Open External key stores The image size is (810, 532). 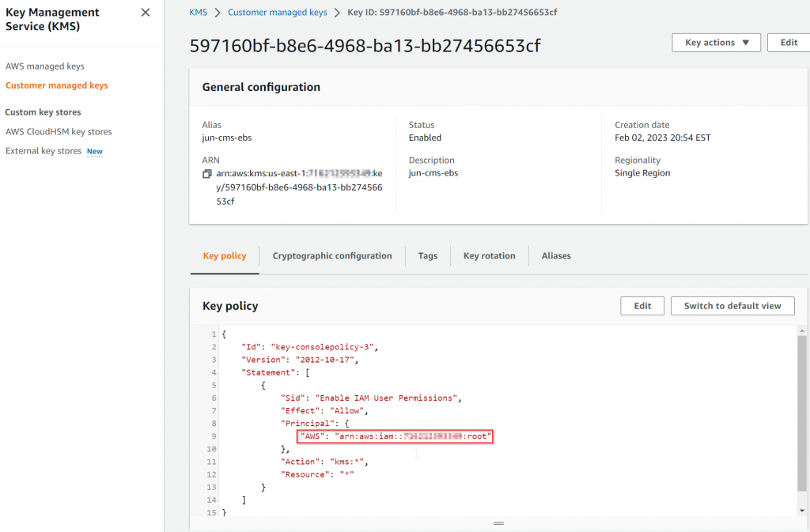44,151
